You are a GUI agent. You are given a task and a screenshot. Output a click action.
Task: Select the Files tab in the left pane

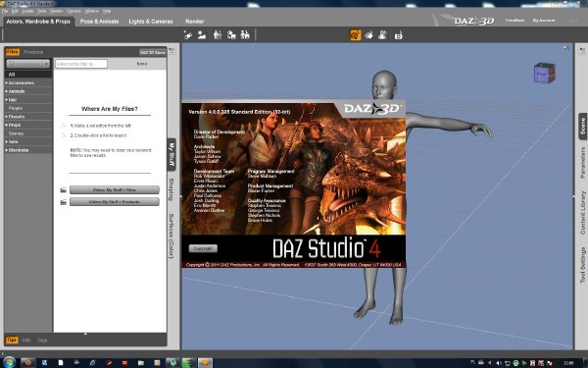[13, 52]
